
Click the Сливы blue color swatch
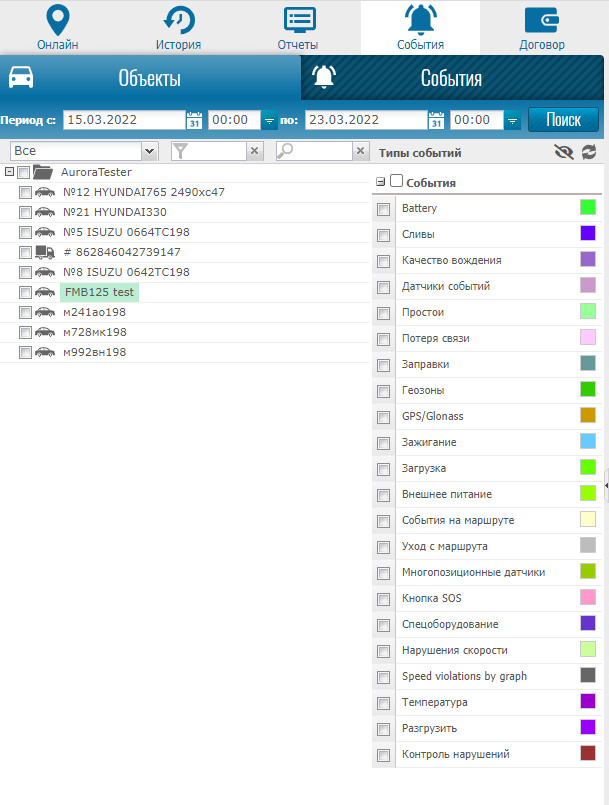click(x=588, y=233)
